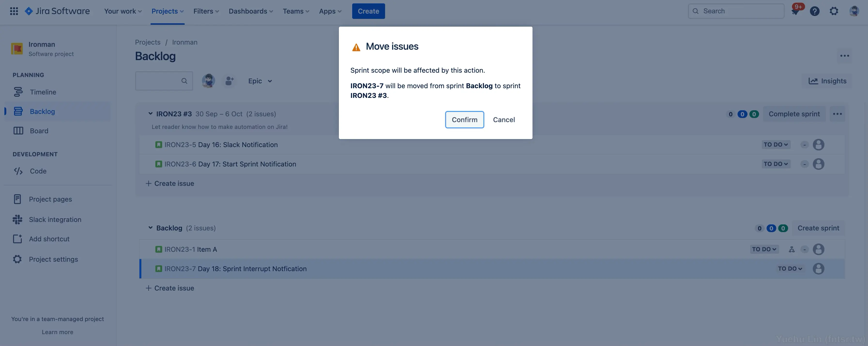This screenshot has width=868, height=346.
Task: Open assignee avatar for IRON23-6
Action: [818, 164]
